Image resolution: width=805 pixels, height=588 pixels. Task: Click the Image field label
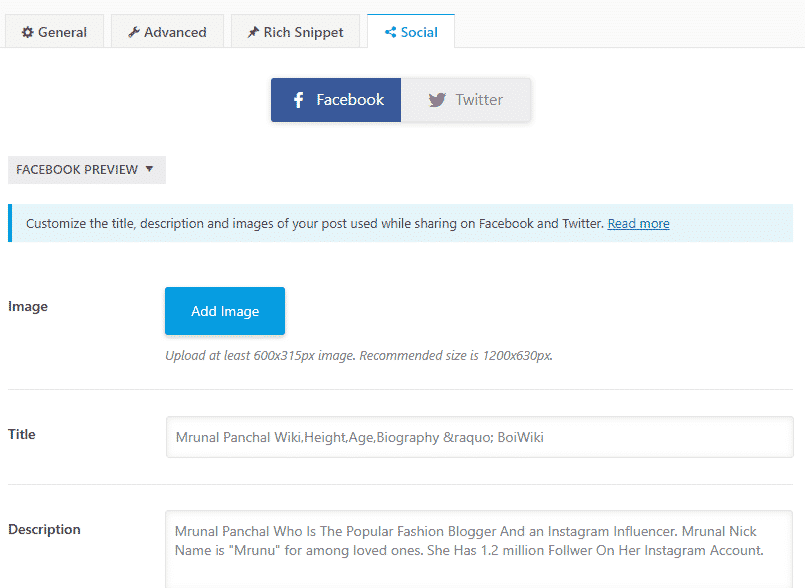coord(28,307)
